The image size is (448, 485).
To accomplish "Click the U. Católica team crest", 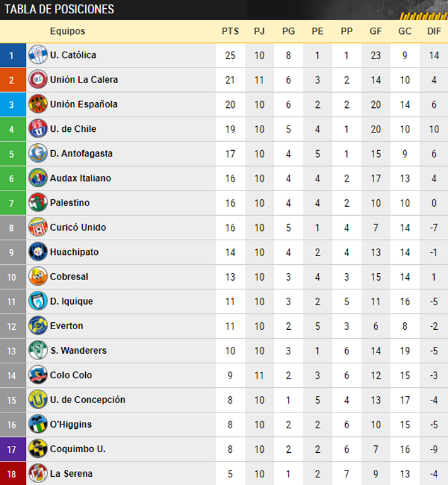I will tap(38, 56).
